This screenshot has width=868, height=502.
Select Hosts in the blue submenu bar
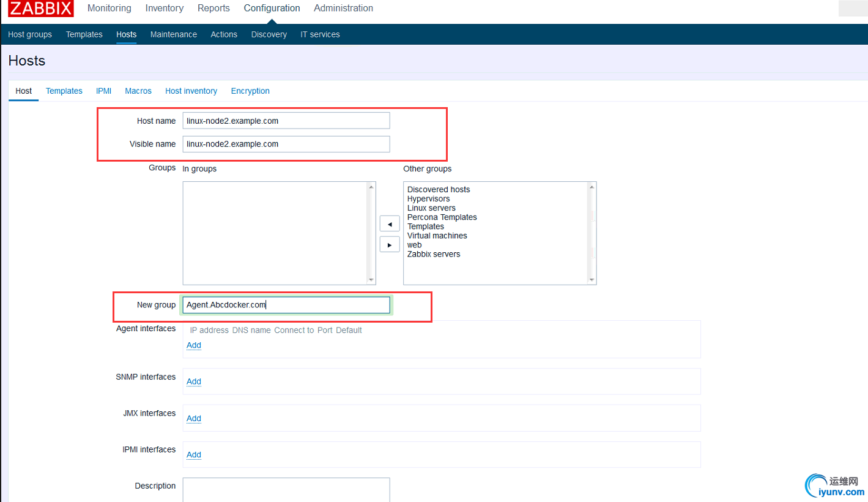point(127,34)
